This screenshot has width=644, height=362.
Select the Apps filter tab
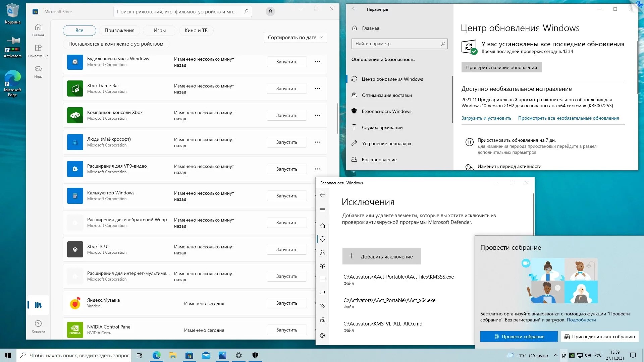coord(119,31)
